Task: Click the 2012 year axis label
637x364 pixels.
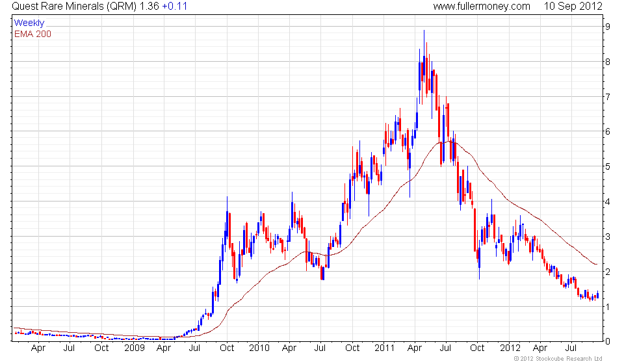Action: [510, 348]
